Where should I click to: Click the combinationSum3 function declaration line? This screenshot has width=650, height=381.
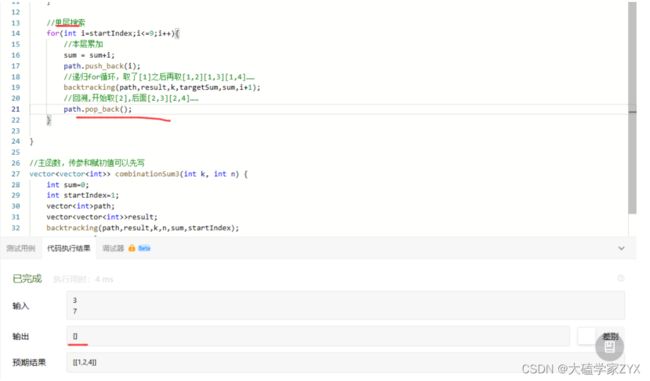tap(138, 174)
